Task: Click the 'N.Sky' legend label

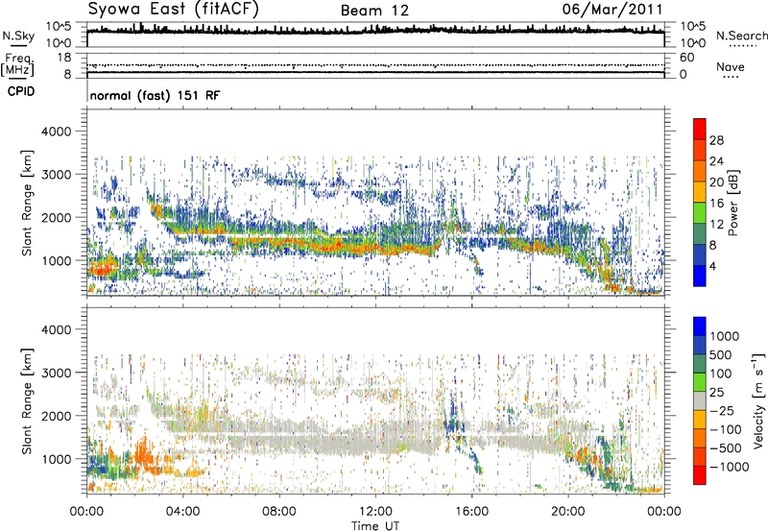Action: (18, 36)
